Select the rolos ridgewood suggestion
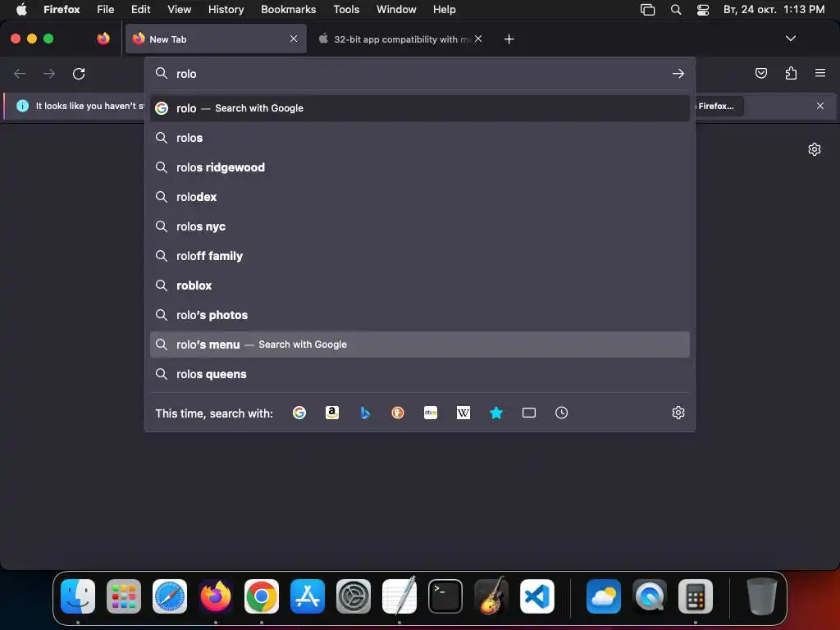The image size is (840, 630). (419, 167)
